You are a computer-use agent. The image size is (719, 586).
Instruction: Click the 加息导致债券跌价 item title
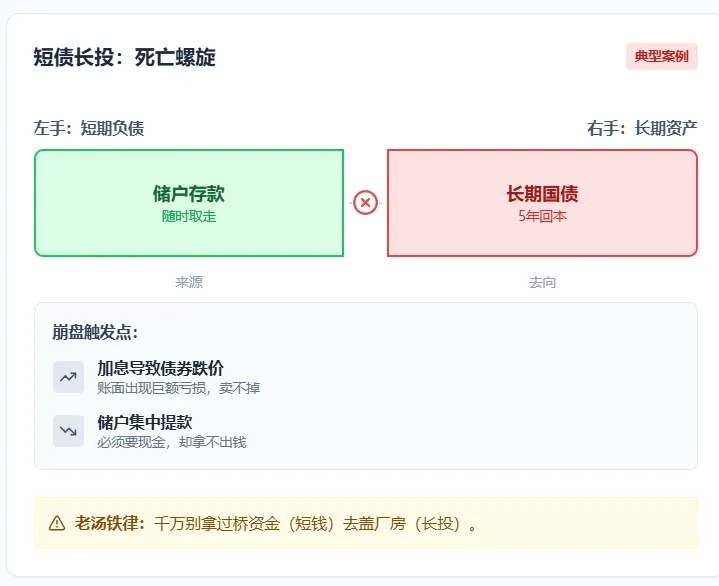pyautogui.click(x=160, y=368)
